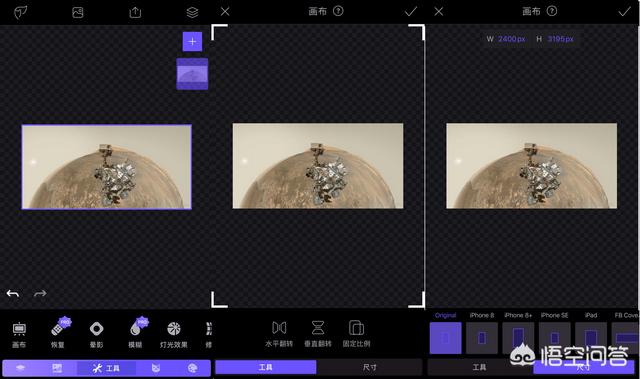Choose the 模糊 blur tool
The image size is (640, 379).
click(x=136, y=333)
